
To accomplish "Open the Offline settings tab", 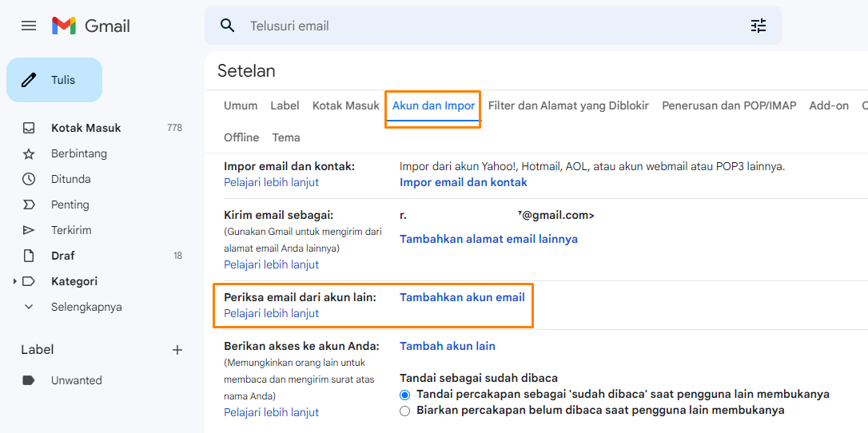I will coord(241,137).
